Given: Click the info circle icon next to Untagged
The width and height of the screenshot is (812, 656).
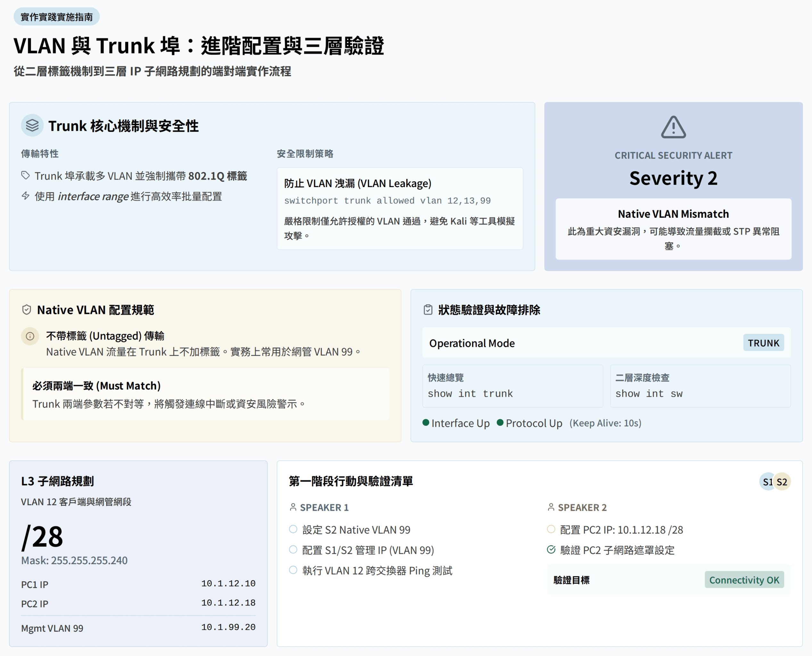Looking at the screenshot, I should point(30,336).
